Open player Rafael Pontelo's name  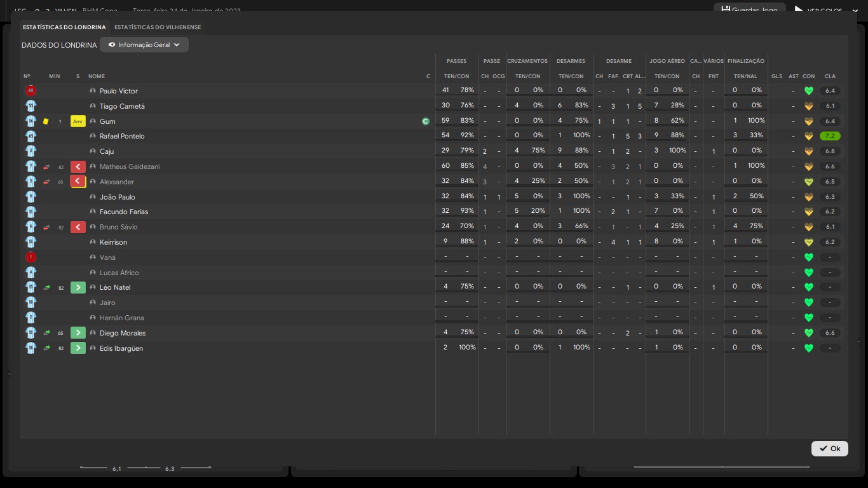(122, 136)
